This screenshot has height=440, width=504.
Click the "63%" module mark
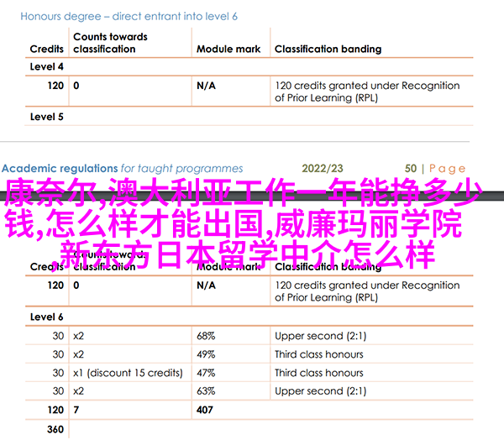coord(206,391)
